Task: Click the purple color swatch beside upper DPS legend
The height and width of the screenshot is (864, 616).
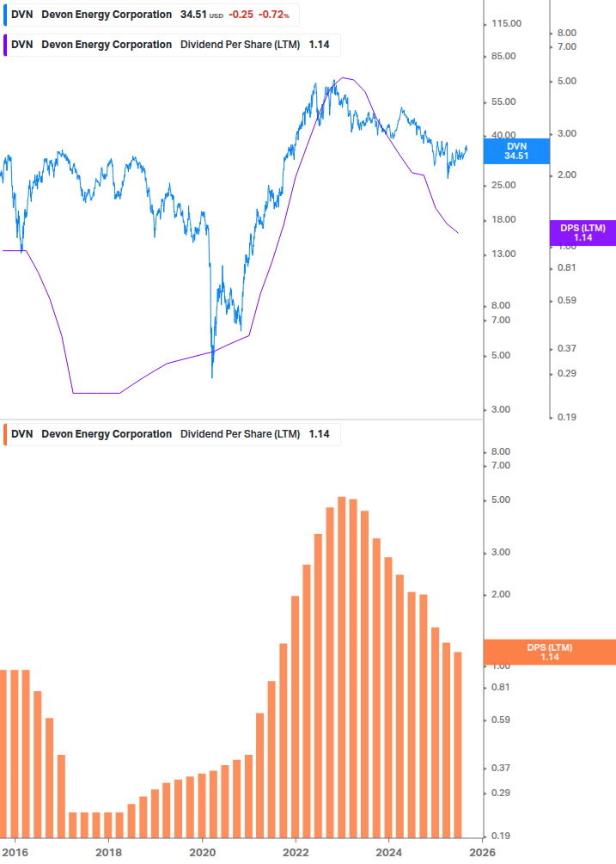Action: click(5, 46)
